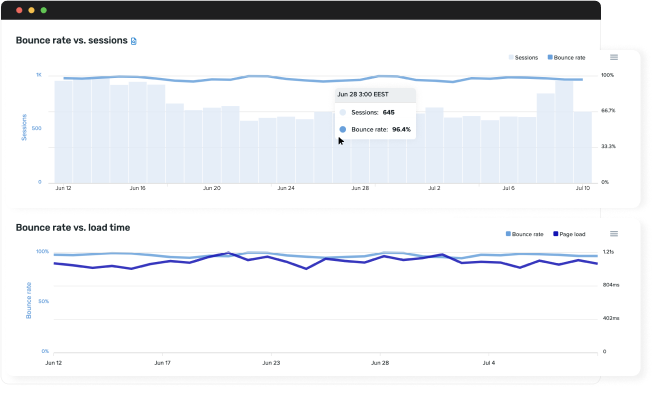
Task: Click the 402ms right axis label
Action: click(611, 318)
